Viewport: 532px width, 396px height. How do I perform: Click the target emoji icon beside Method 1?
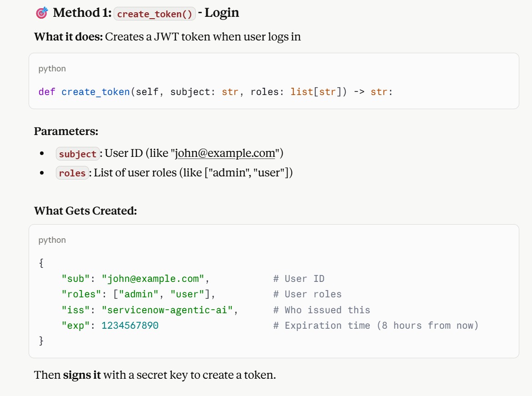click(42, 13)
